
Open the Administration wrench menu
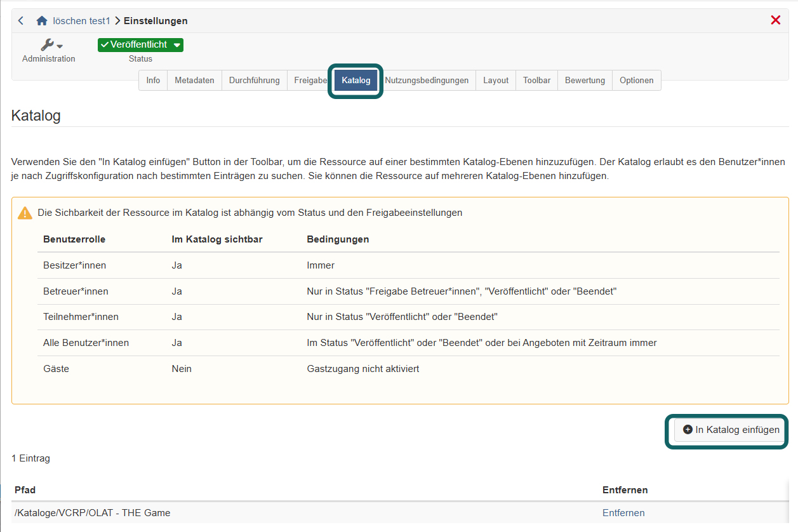click(x=49, y=51)
